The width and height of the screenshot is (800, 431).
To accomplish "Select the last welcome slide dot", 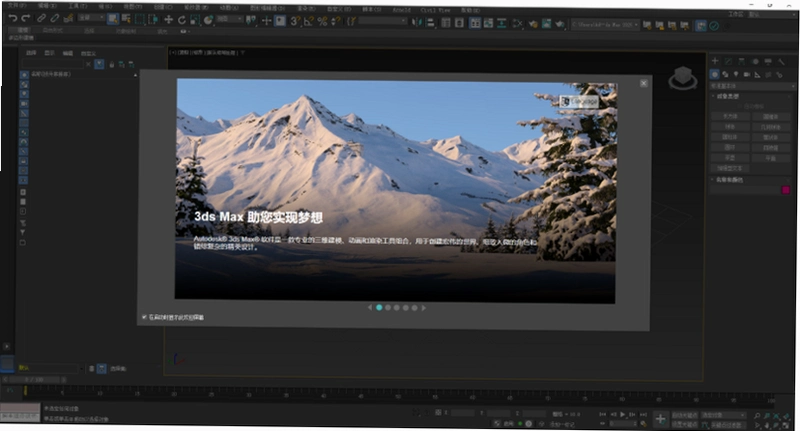I will tap(415, 308).
